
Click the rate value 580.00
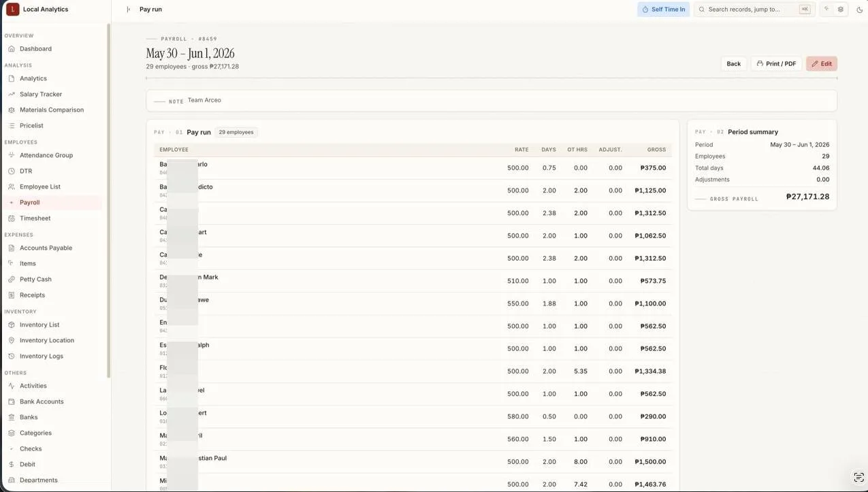click(x=517, y=416)
